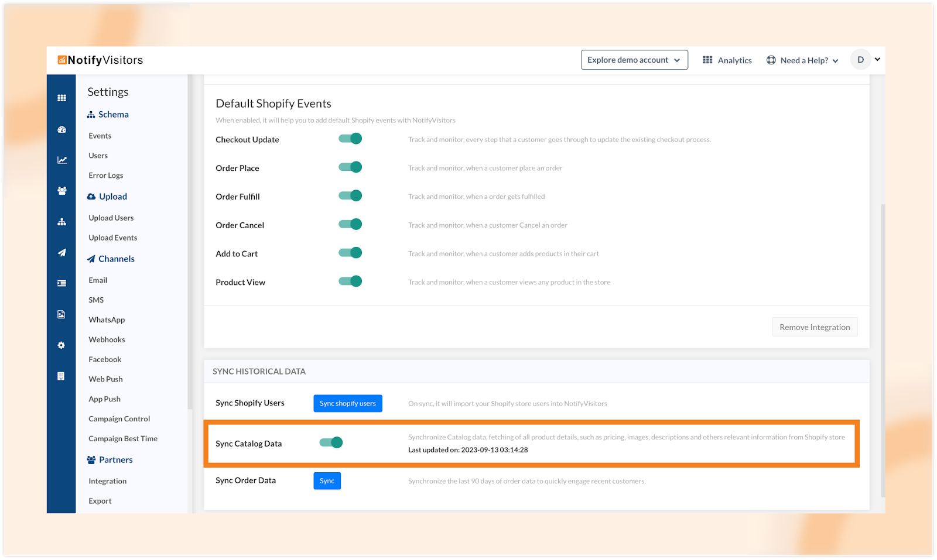Open Analytics in the header

[734, 60]
